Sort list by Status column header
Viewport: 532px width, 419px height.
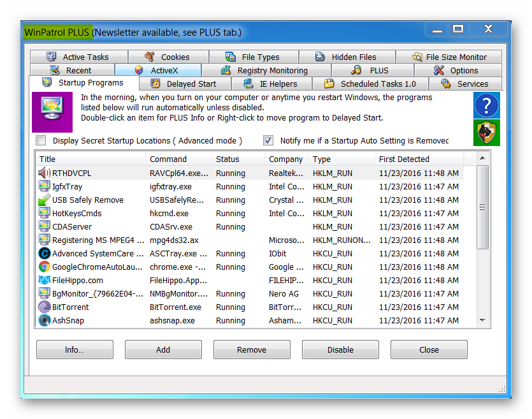tap(238, 159)
